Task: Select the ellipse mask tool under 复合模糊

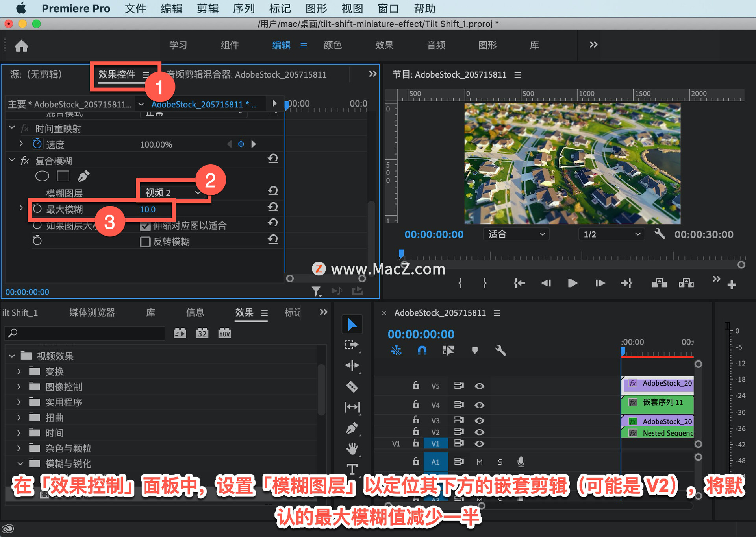Action: pyautogui.click(x=42, y=176)
